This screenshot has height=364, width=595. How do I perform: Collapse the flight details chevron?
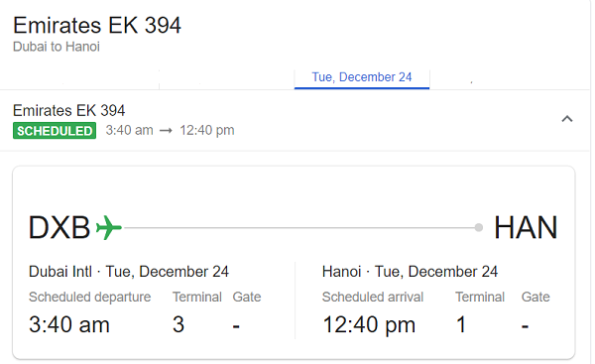(567, 119)
